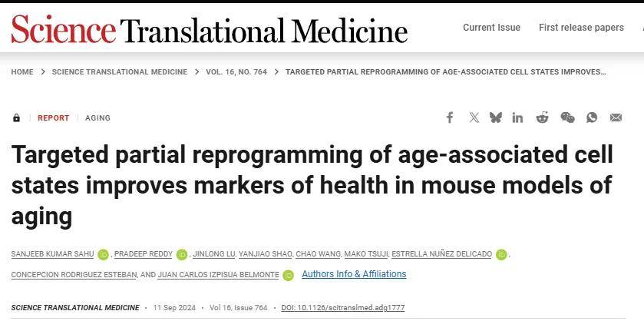
Task: Open First release papers menu item
Action: [581, 28]
